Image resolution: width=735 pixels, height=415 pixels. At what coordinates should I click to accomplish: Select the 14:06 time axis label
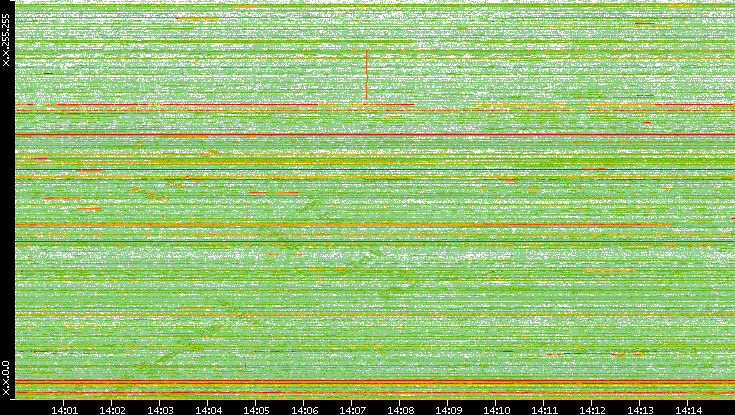(304, 411)
